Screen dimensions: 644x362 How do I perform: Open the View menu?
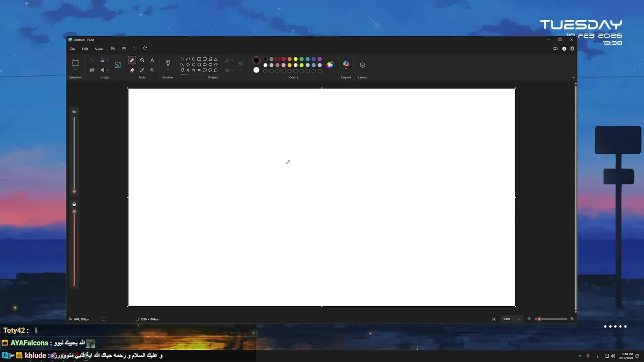point(99,49)
